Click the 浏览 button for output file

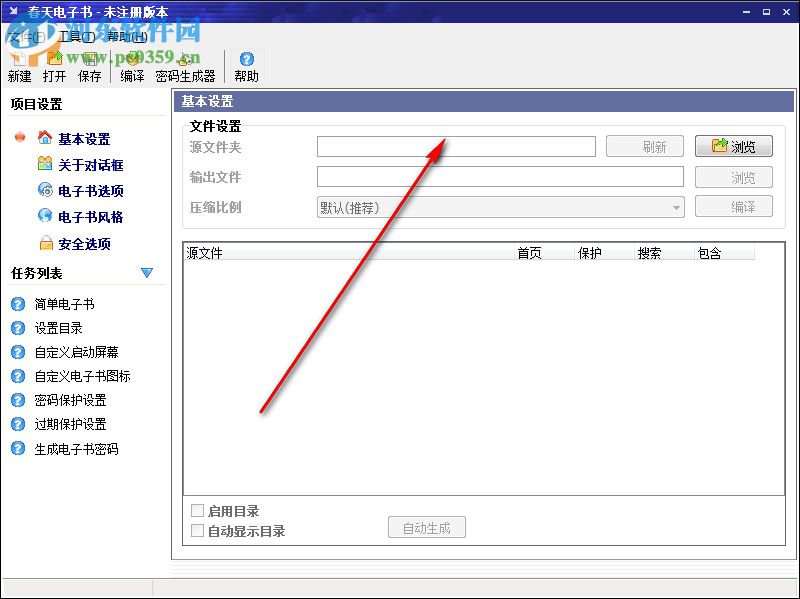(734, 177)
